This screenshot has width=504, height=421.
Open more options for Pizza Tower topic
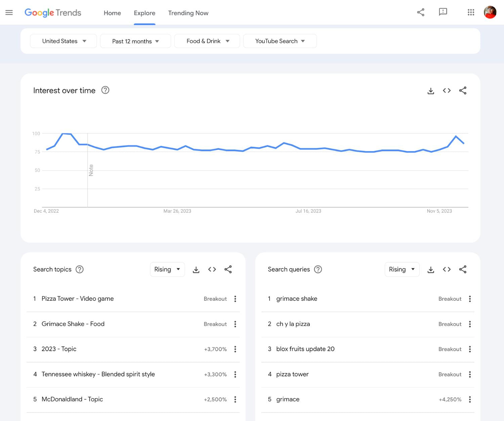(235, 299)
